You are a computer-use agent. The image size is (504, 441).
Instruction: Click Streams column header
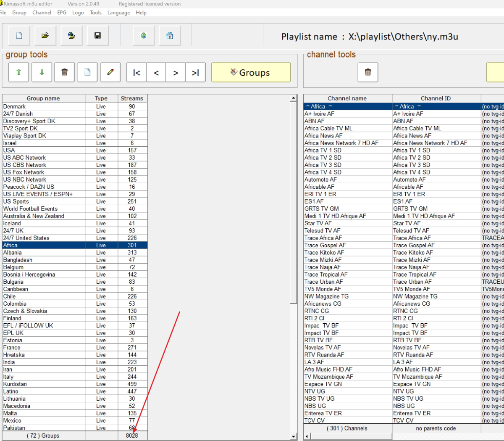[132, 98]
